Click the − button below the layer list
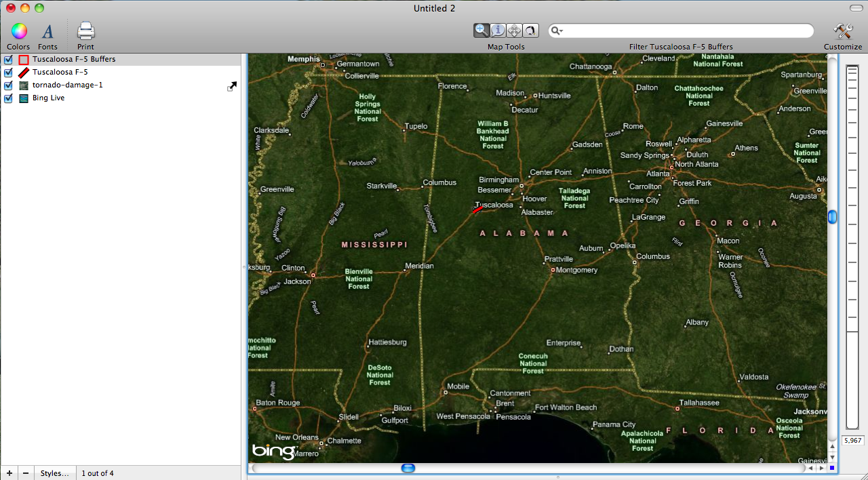Viewport: 868px width, 480px height. tap(26, 473)
